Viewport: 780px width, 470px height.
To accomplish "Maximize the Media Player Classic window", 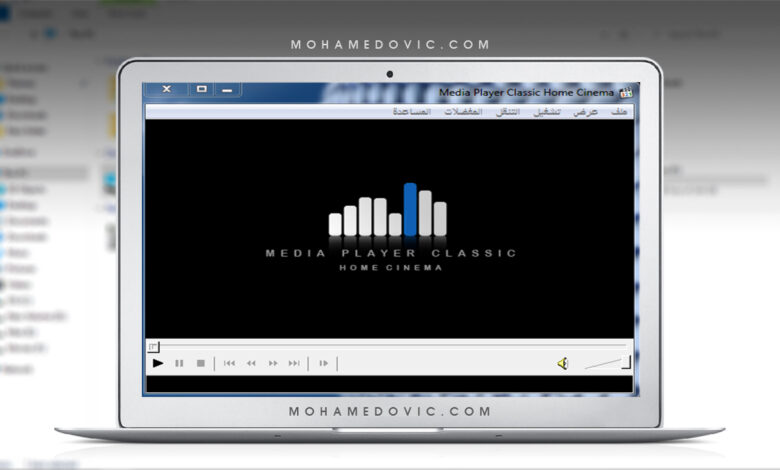I will coord(201,89).
